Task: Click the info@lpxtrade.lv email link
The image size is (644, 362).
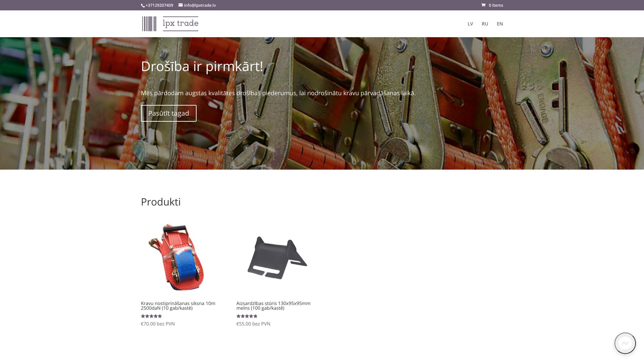Action: pyautogui.click(x=200, y=5)
